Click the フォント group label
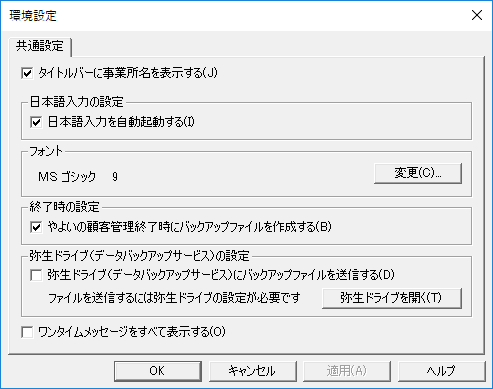493x389 pixels. click(46, 151)
